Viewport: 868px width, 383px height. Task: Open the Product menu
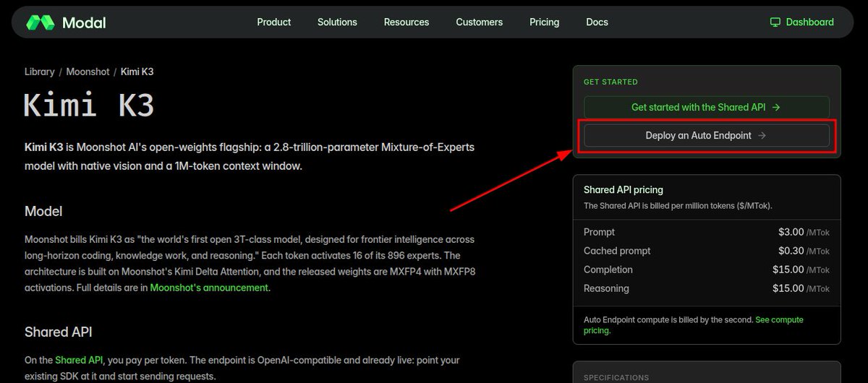pos(274,22)
